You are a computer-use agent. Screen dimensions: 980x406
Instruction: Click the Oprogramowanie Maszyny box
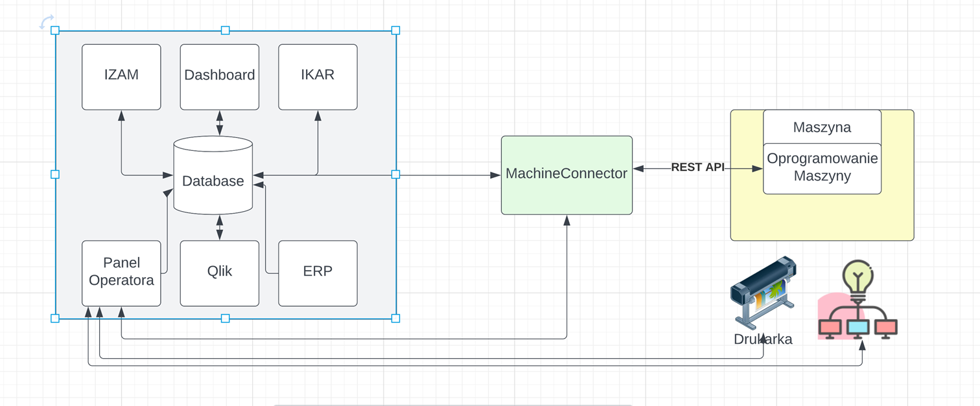point(822,167)
